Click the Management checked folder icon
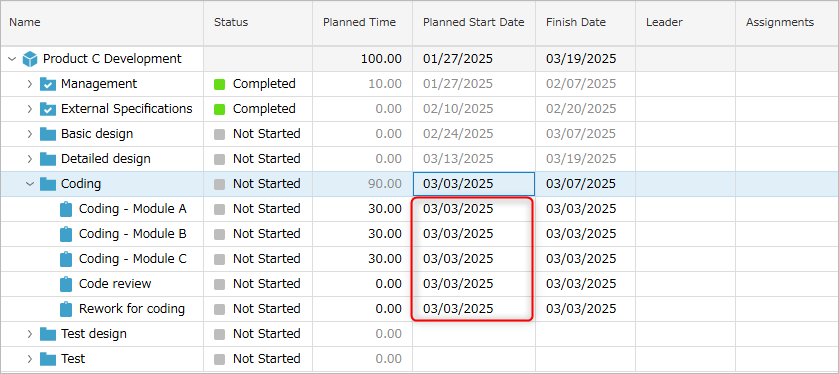Image resolution: width=839 pixels, height=374 pixels. (x=48, y=84)
